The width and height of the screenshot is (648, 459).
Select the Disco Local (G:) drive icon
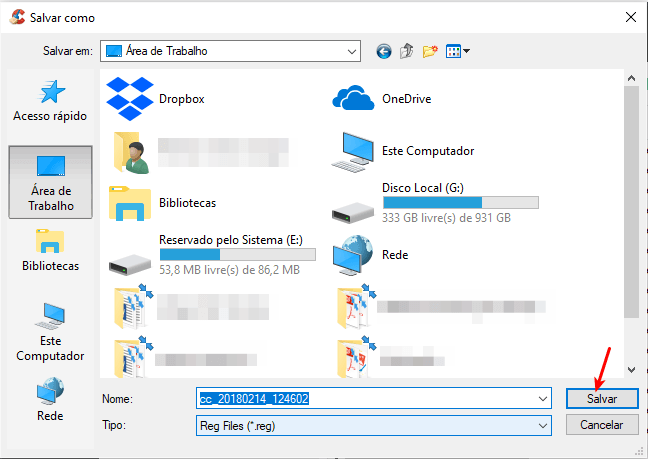(x=353, y=212)
